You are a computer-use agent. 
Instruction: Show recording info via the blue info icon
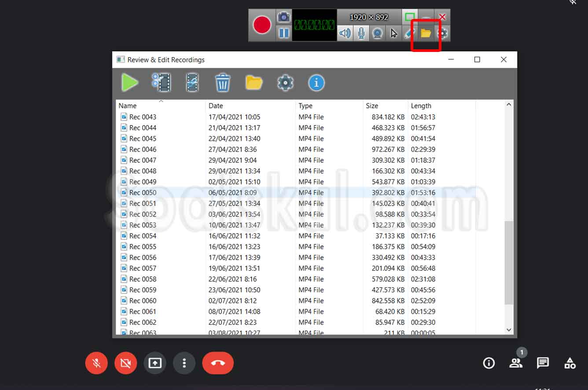click(316, 82)
